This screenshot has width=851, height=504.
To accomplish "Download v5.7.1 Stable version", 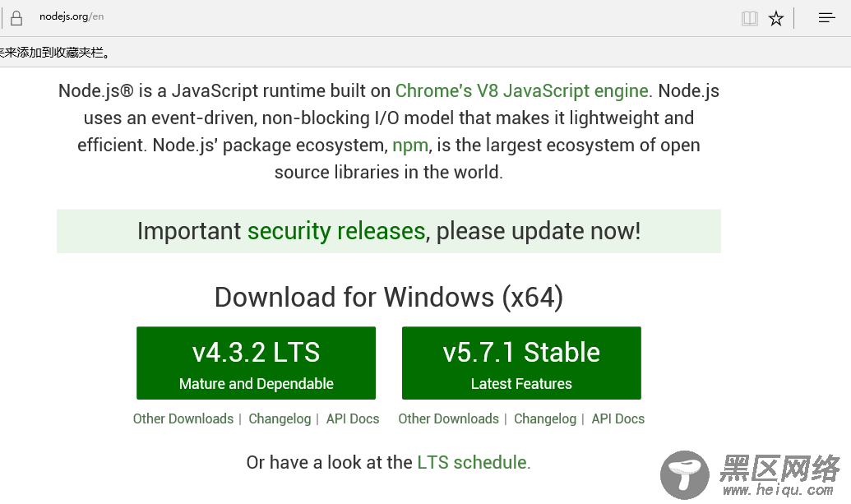I will coord(521,363).
